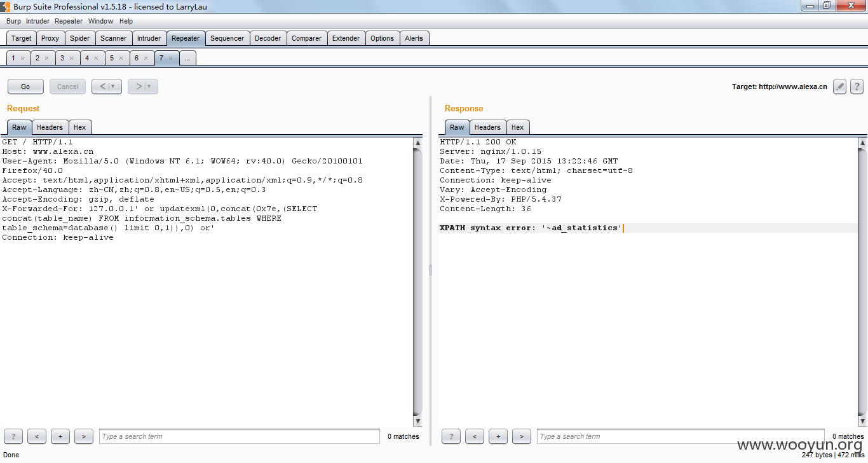This screenshot has width=868, height=463.
Task: Click request search previous match button
Action: pyautogui.click(x=37, y=436)
